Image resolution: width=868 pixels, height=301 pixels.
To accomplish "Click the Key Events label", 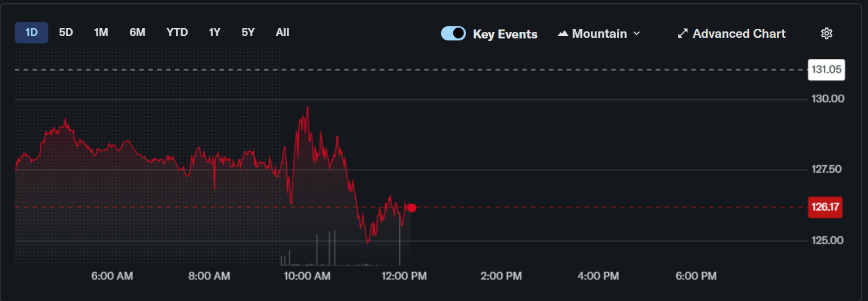I will pos(505,34).
